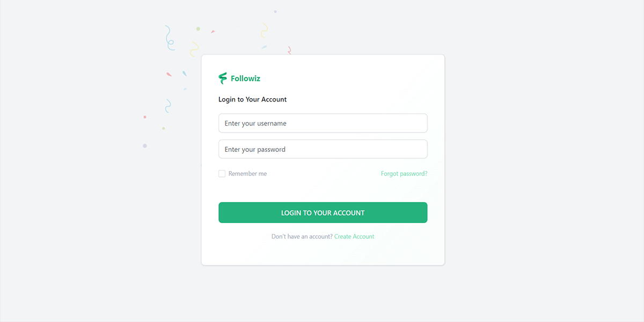Screen dimensions: 644x322
Task: Click the Don't have an account? text
Action: [x=302, y=236]
